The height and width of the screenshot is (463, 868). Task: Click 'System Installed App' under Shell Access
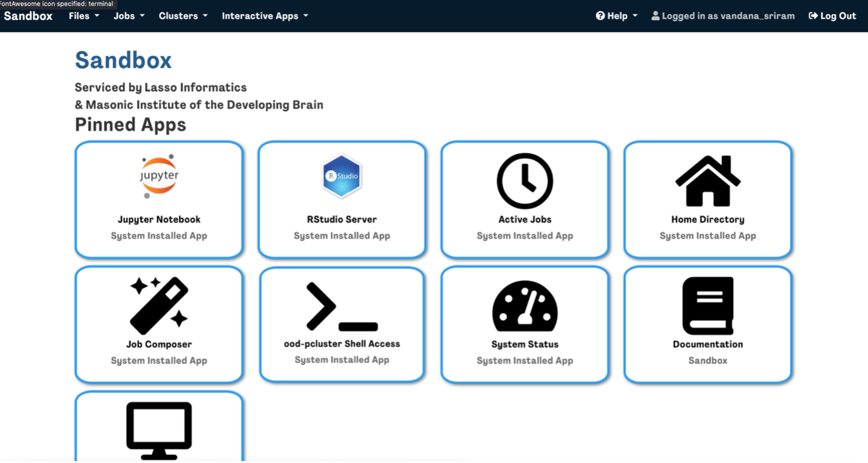[x=342, y=360]
